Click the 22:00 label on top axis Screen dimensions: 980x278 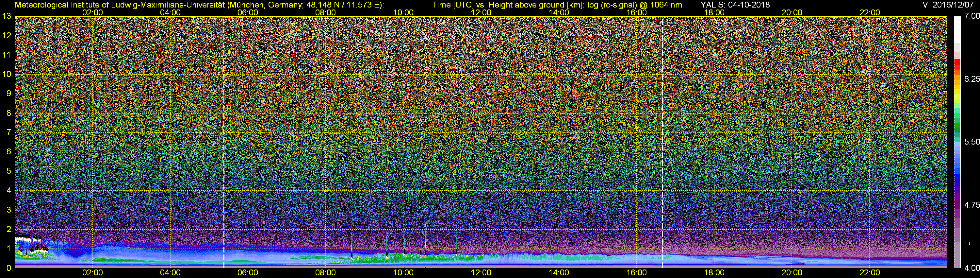(x=869, y=12)
